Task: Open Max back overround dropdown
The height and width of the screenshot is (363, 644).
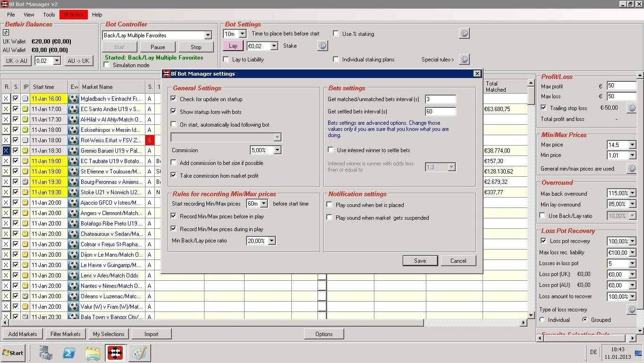Action: click(x=632, y=193)
